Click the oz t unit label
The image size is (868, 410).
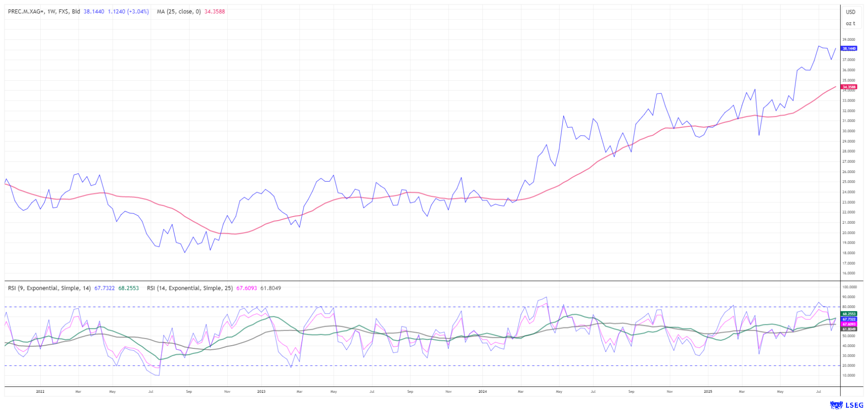tap(850, 24)
